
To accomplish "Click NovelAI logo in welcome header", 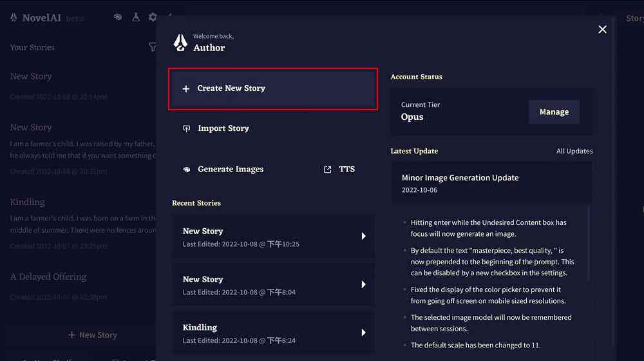I will tap(180, 43).
